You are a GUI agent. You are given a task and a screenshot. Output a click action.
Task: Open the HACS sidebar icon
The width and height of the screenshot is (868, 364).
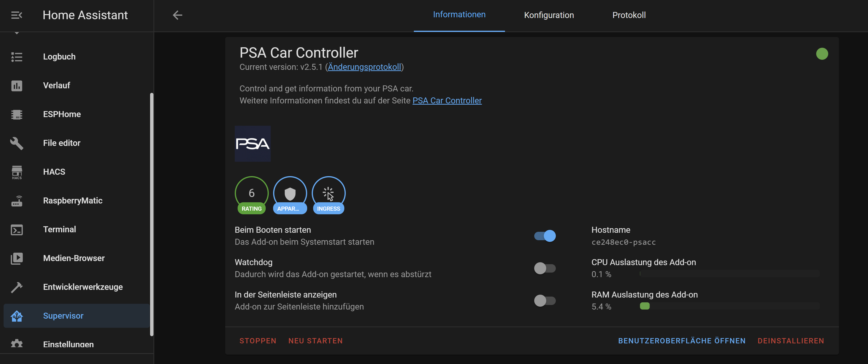point(17,172)
